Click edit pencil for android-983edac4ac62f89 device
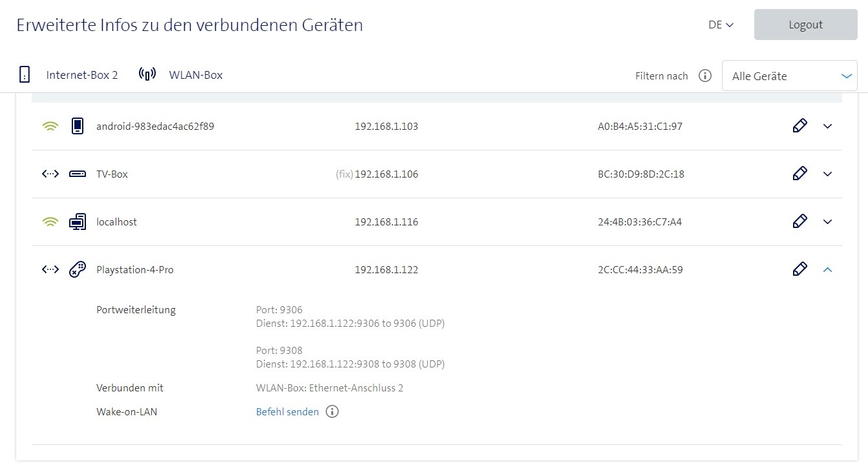 (x=799, y=126)
